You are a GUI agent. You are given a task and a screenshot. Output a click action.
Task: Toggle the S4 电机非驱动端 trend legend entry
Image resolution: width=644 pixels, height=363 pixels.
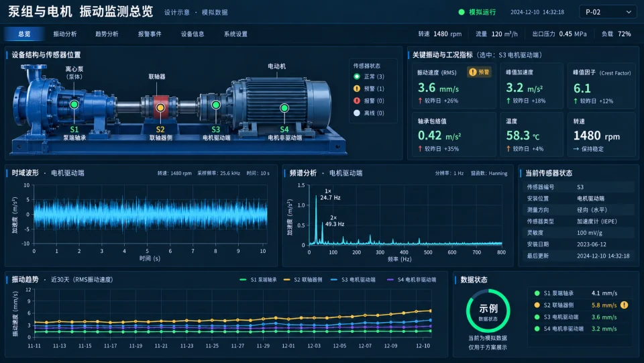pos(412,280)
